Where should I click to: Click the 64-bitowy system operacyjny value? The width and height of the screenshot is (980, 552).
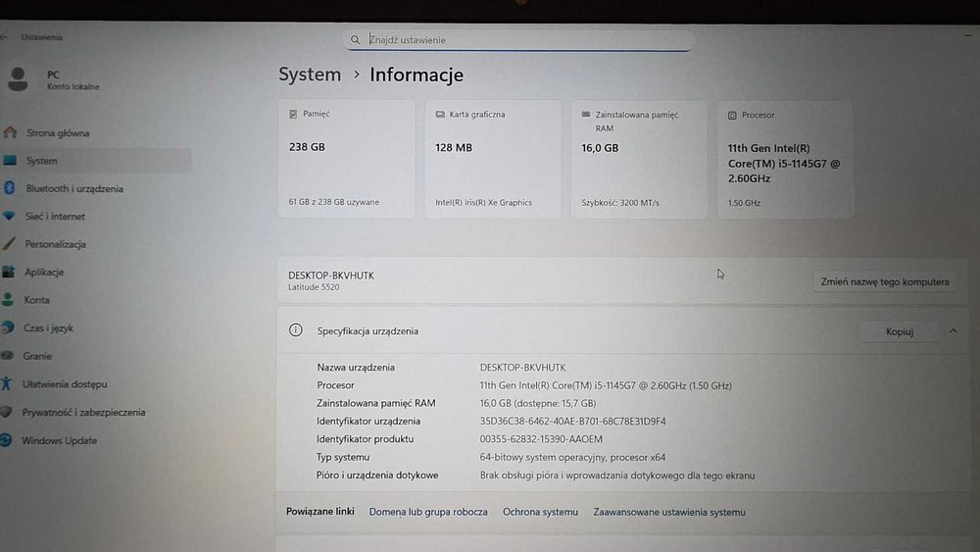tap(572, 457)
